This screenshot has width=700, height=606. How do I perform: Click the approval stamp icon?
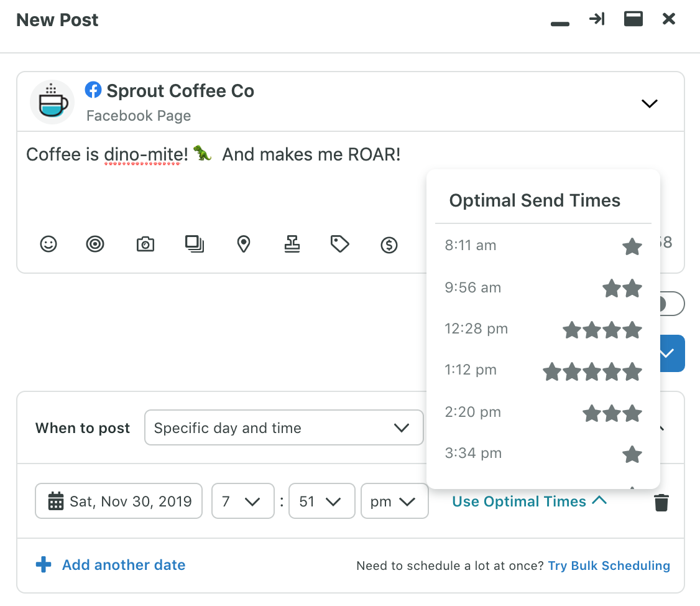pos(292,244)
